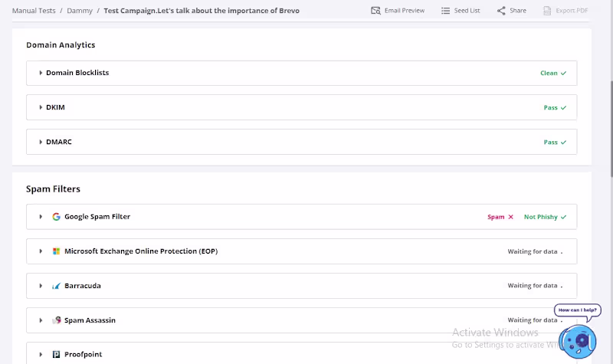Open the 'How can I help?' chatbot
Image resolution: width=613 pixels, height=364 pixels.
pos(577,337)
